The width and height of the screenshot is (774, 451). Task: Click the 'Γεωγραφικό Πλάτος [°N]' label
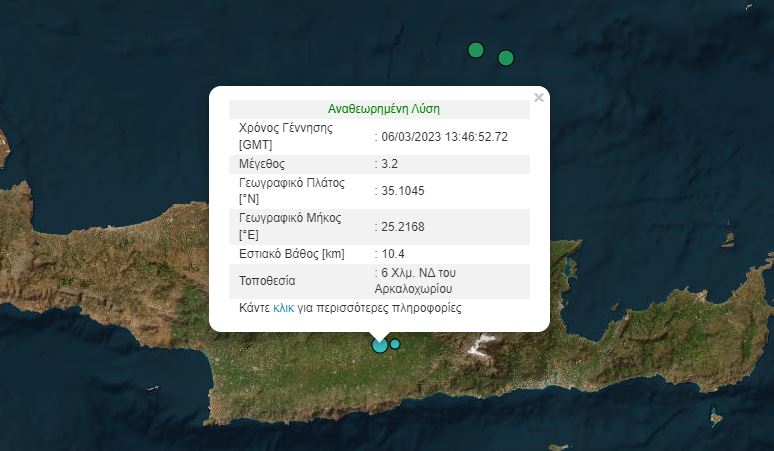(x=292, y=191)
